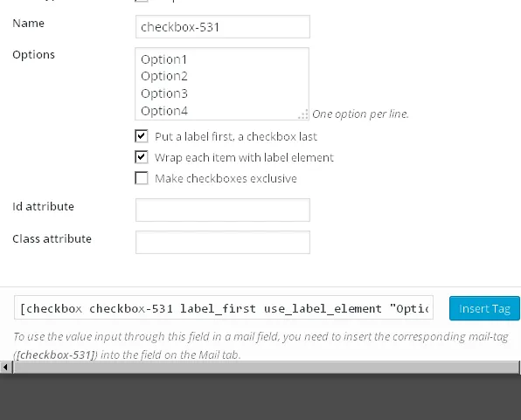Click the 'Id attribute' label
The width and height of the screenshot is (521, 420).
(x=43, y=207)
